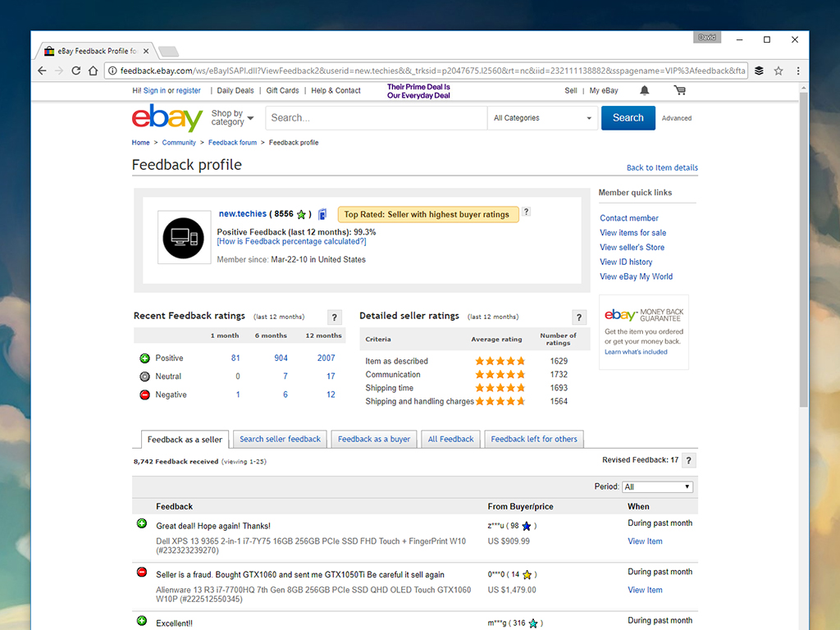Switch to Feedback as a buyer tab
Screen dimensions: 840x630
coord(374,439)
